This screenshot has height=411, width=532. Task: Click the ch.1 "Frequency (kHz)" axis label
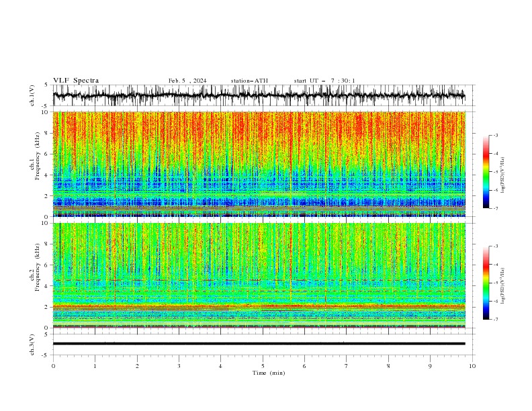click(x=38, y=156)
